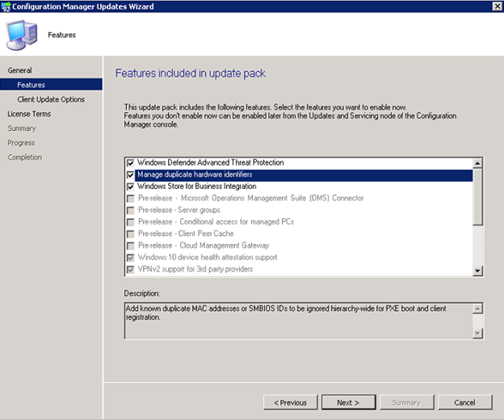The image size is (504, 420).
Task: Toggle Windows 10 device health attestation checkbox
Action: click(x=130, y=258)
